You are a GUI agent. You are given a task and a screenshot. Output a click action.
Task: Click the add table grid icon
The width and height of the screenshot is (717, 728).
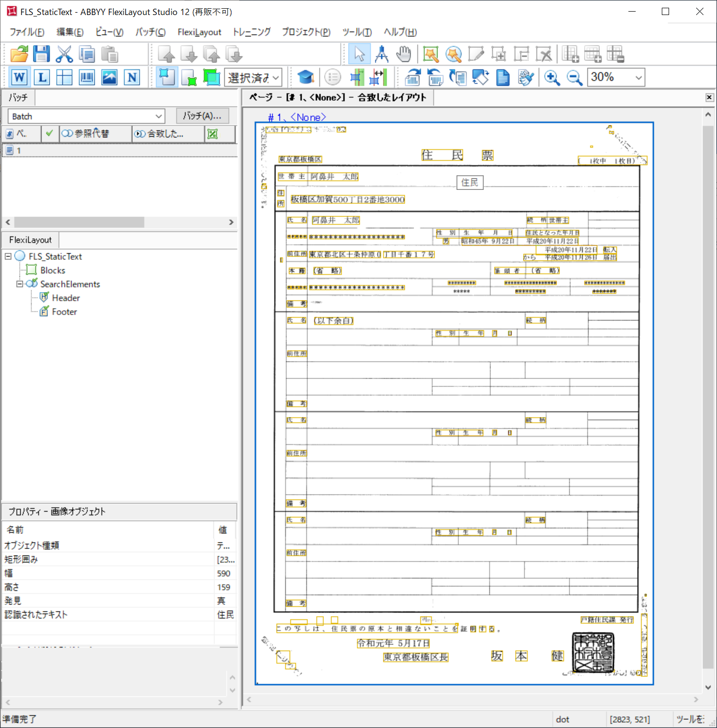[x=570, y=54]
